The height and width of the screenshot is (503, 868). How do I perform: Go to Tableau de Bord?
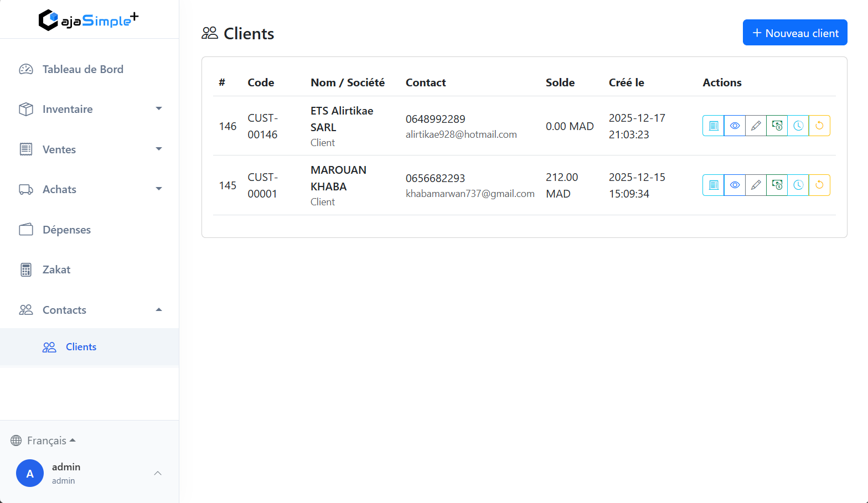click(x=83, y=69)
